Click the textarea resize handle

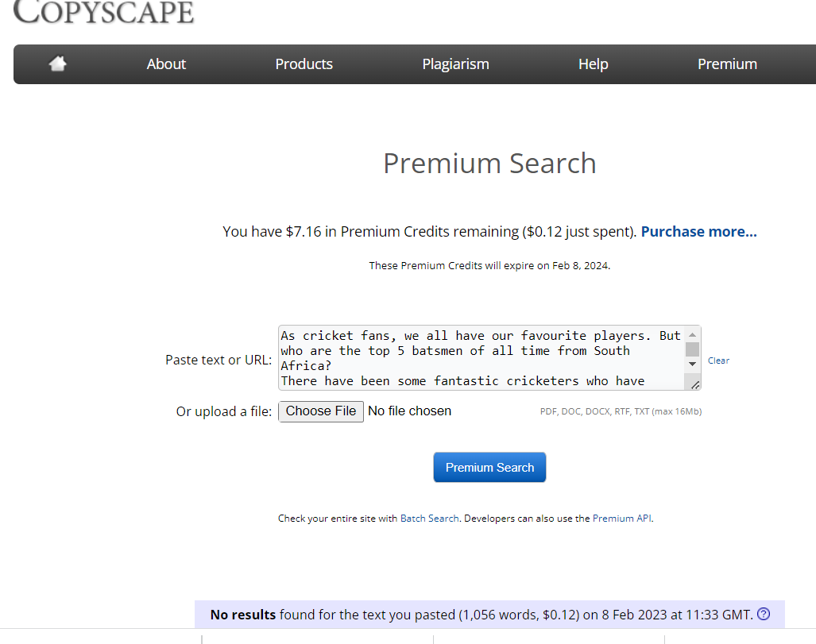pyautogui.click(x=694, y=384)
